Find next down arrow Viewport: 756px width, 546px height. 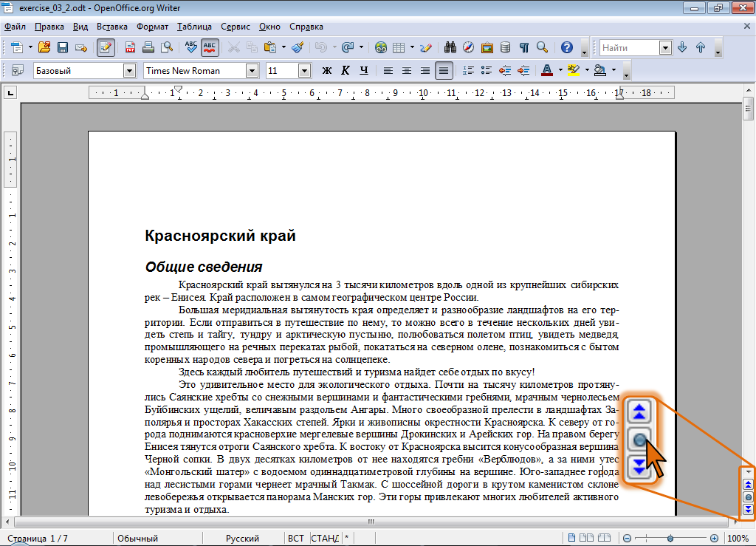[682, 47]
